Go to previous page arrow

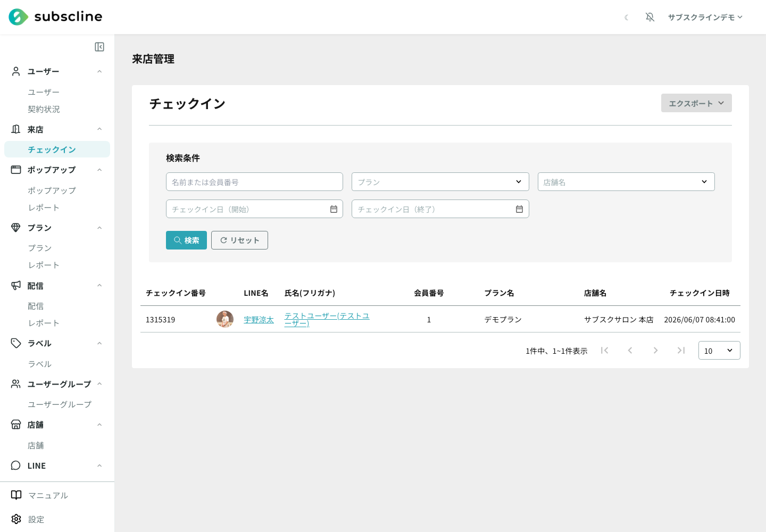coord(630,350)
